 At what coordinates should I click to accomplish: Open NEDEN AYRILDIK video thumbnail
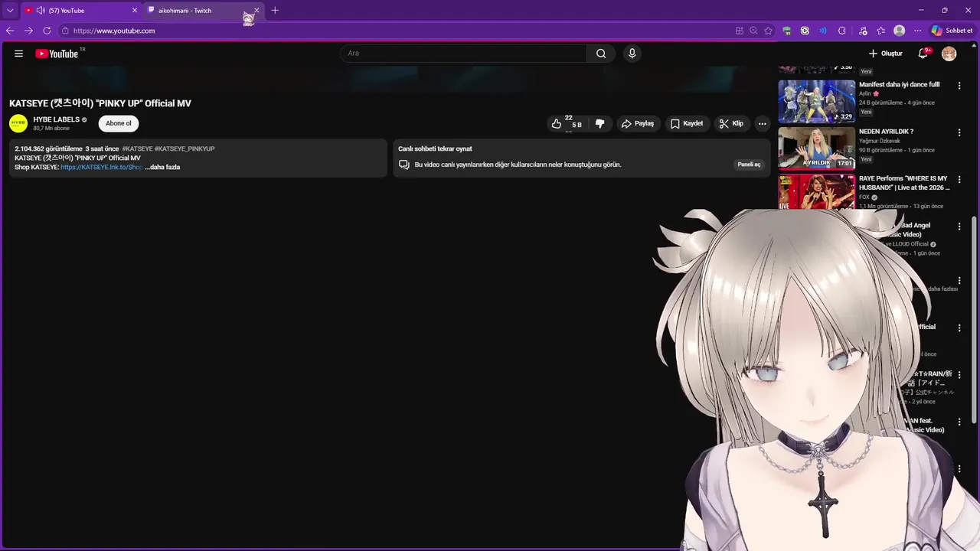click(816, 148)
